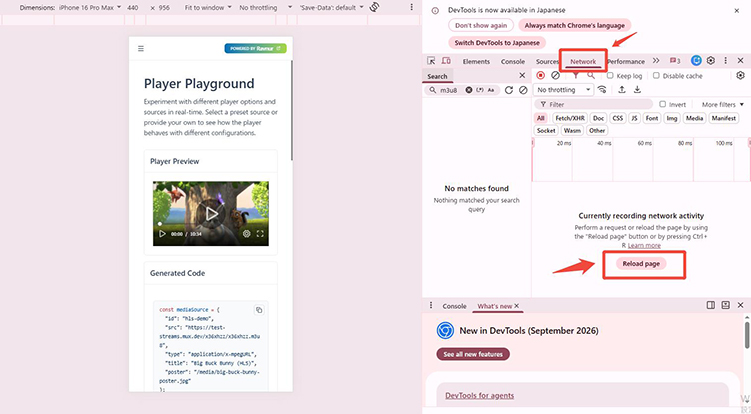Screen dimensions: 751x414
Task: Open Network panel No throttling dropdown
Action: [563, 90]
